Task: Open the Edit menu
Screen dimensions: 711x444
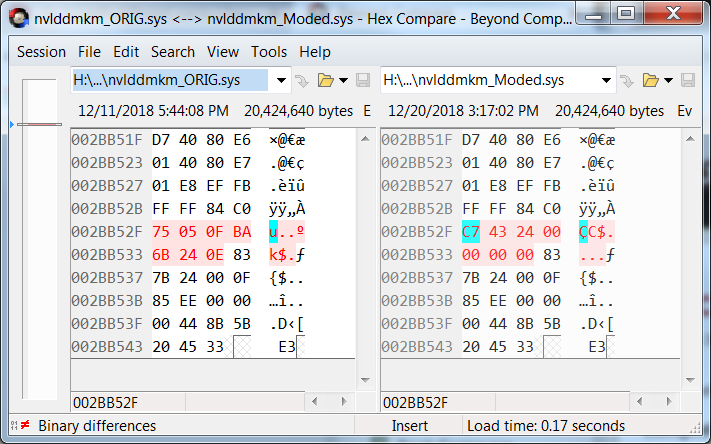Action: pyautogui.click(x=126, y=52)
